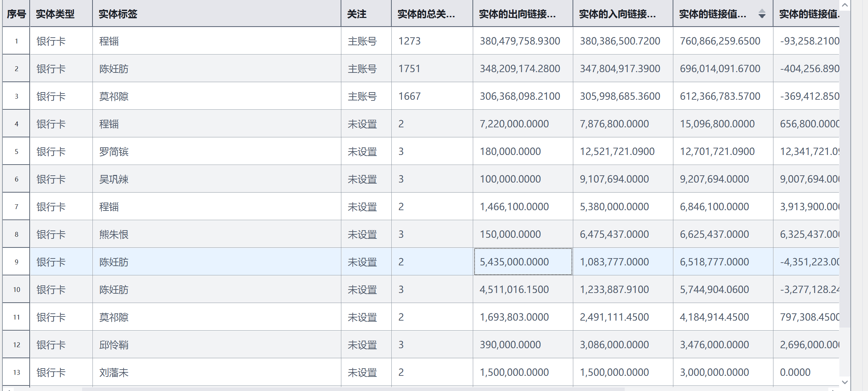Image resolution: width=868 pixels, height=391 pixels.
Task: Click the 实体的出向链接 column header
Action: click(x=523, y=14)
